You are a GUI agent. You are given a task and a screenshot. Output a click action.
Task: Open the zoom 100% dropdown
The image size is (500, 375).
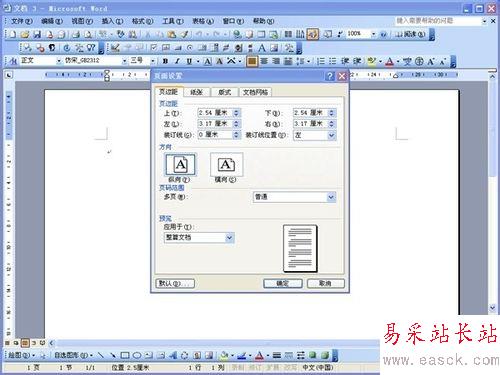pyautogui.click(x=374, y=34)
